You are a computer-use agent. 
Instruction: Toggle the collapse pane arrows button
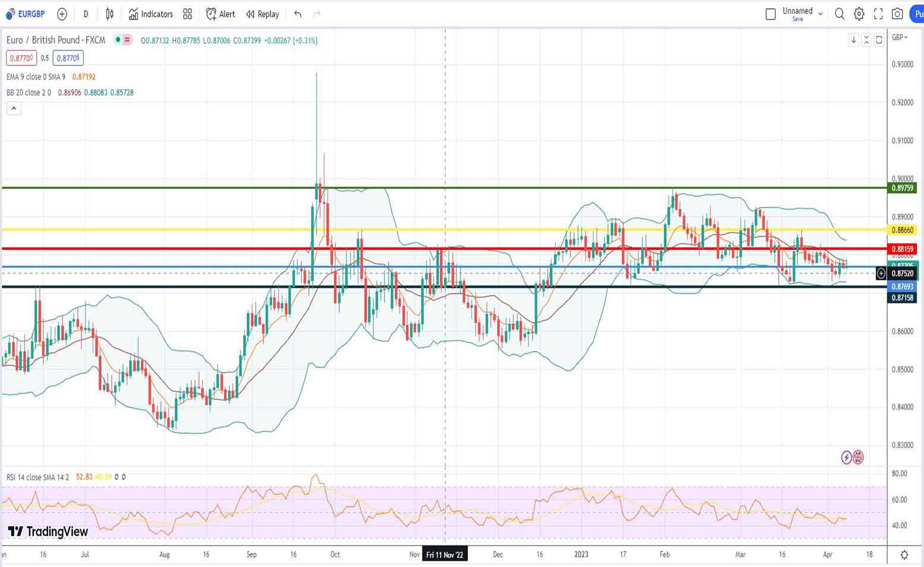[866, 40]
